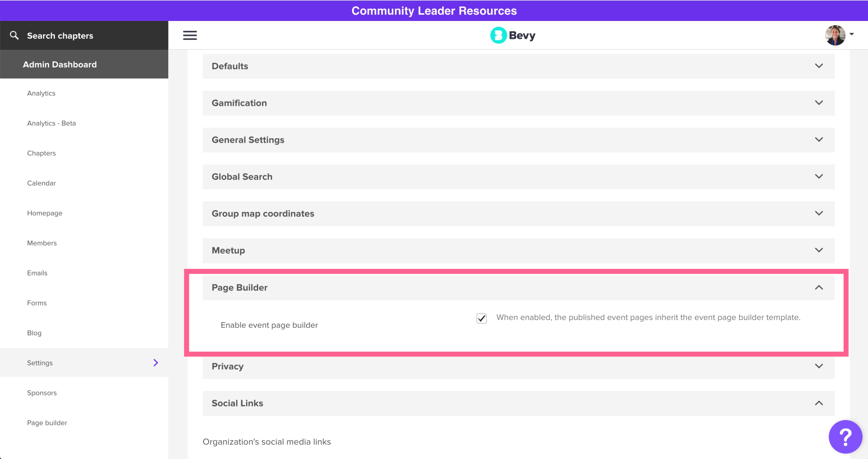The width and height of the screenshot is (868, 459).
Task: Click the hamburger menu icon
Action: [190, 35]
